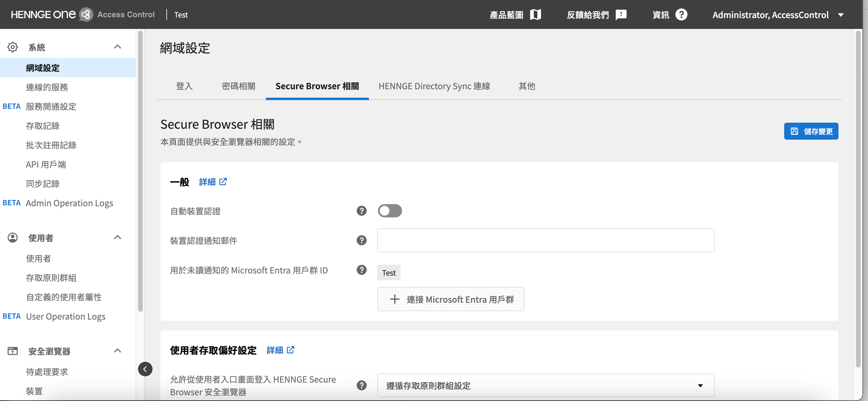
Task: Open 待處理要求 in the sidebar
Action: [47, 372]
